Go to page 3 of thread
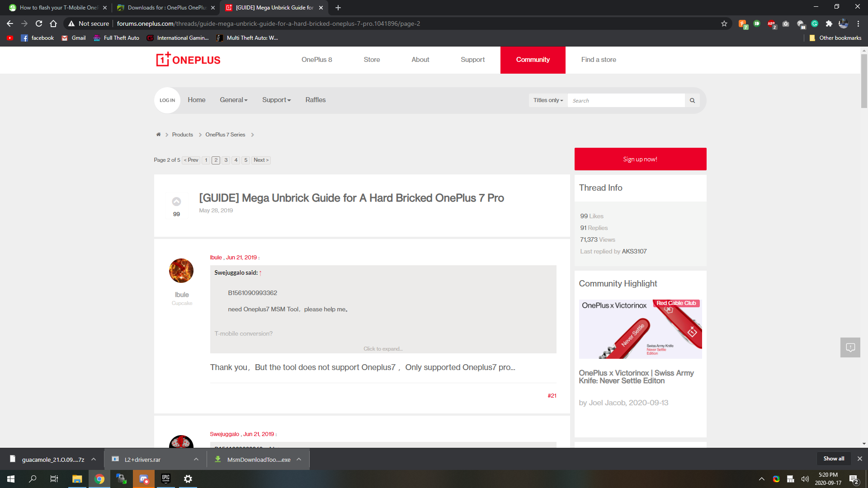 (x=226, y=160)
